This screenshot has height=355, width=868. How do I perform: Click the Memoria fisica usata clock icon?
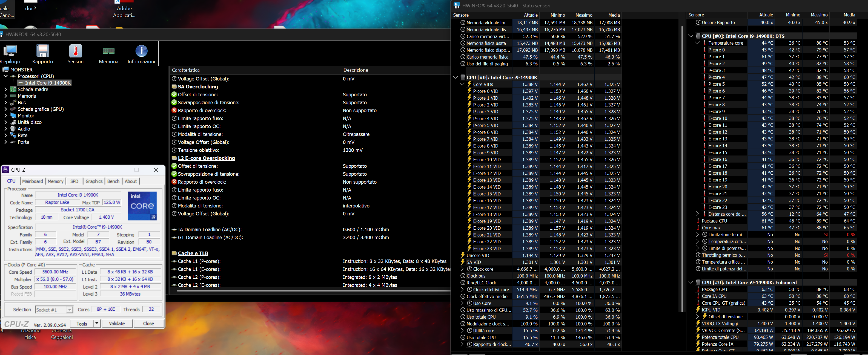tap(463, 43)
